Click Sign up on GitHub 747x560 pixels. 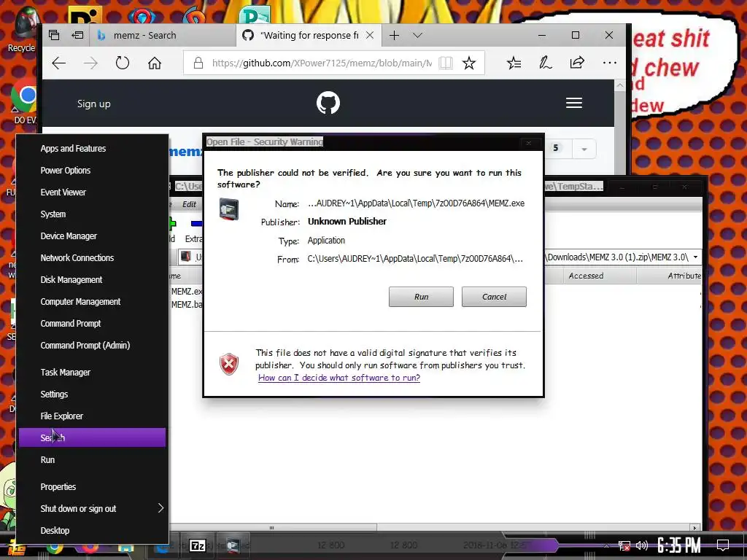(x=94, y=104)
